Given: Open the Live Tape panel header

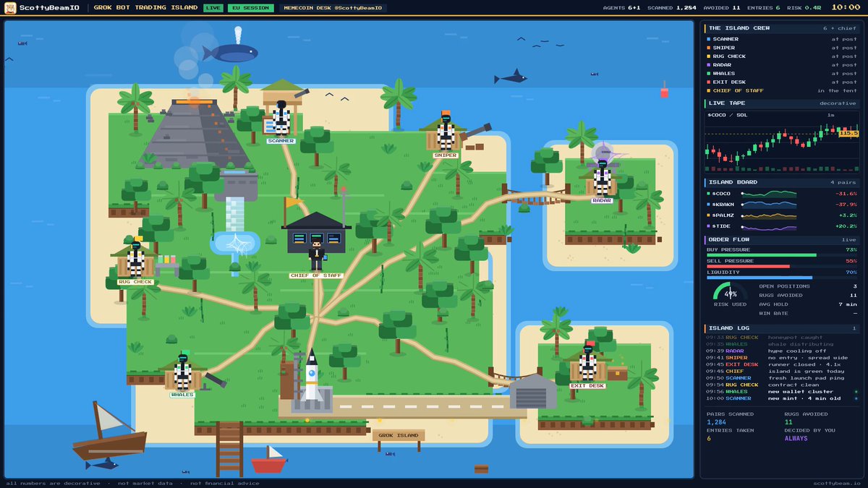Looking at the screenshot, I should click(781, 103).
